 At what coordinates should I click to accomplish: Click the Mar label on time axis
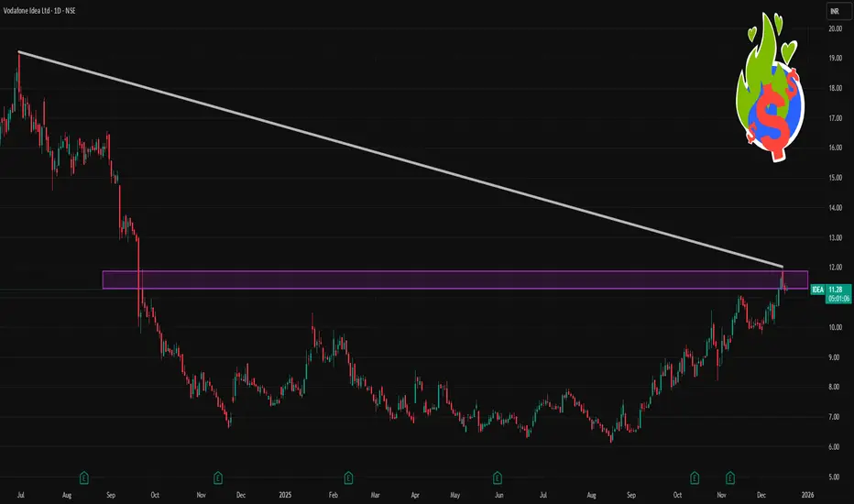coord(375,495)
